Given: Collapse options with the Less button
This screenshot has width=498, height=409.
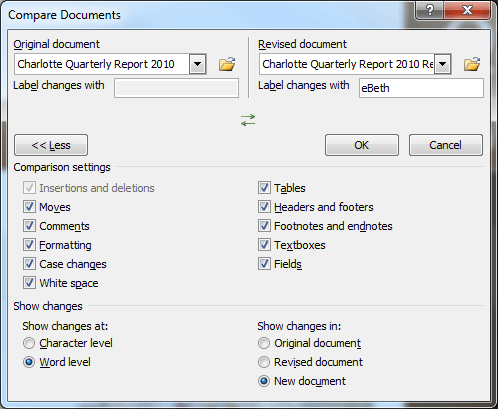Looking at the screenshot, I should 51,145.
